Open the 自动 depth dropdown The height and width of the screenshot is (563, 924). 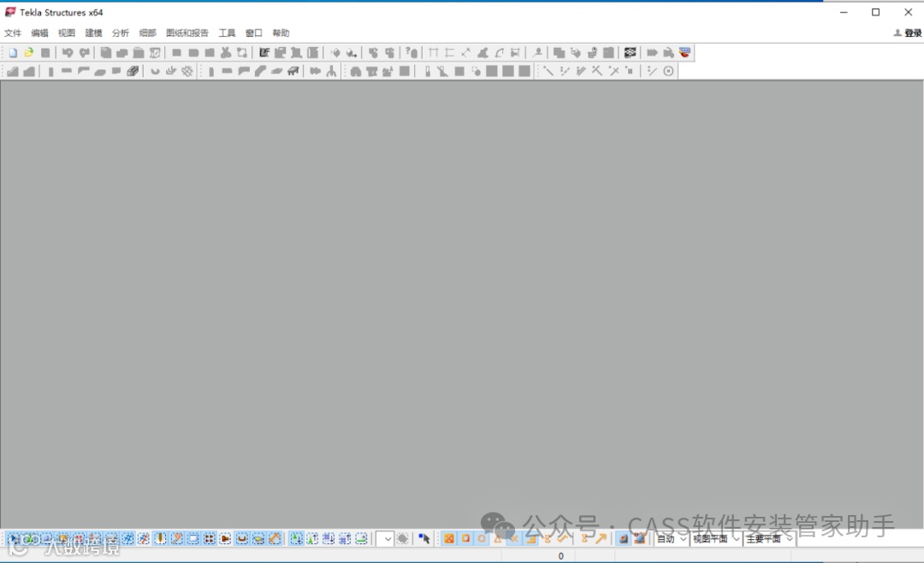coord(672,539)
